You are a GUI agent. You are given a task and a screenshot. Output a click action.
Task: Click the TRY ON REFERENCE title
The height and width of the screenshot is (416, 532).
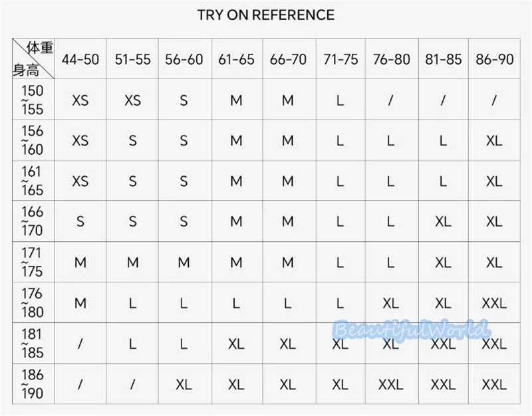pos(266,15)
